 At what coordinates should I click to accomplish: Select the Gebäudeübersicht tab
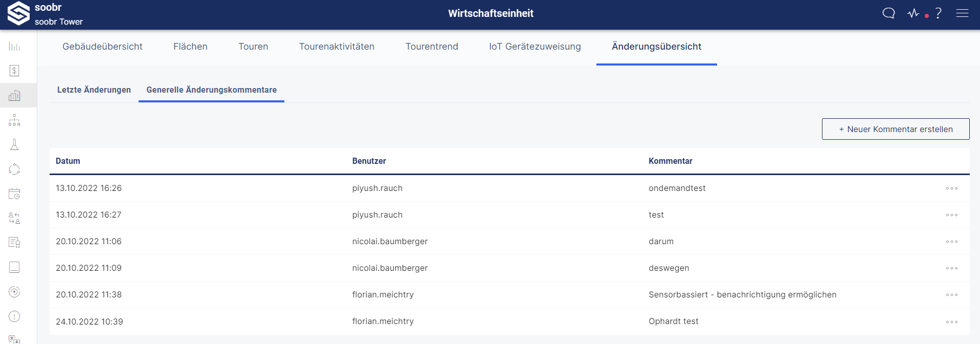tap(102, 47)
